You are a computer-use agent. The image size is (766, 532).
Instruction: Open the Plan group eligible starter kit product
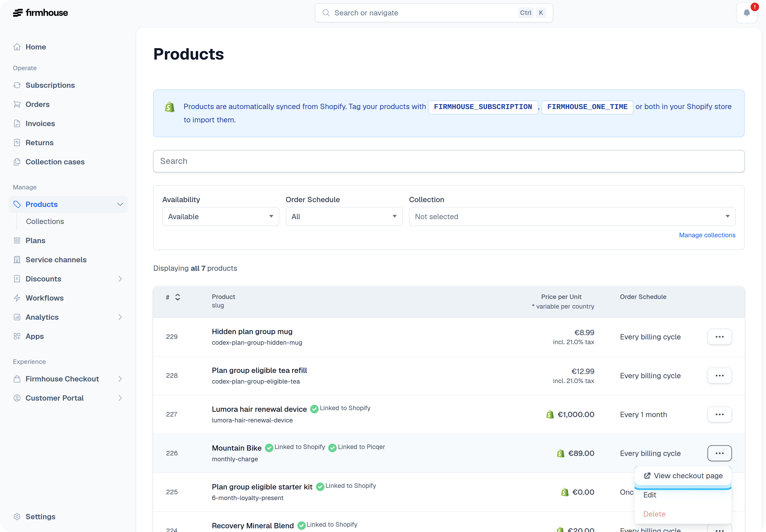coord(262,487)
